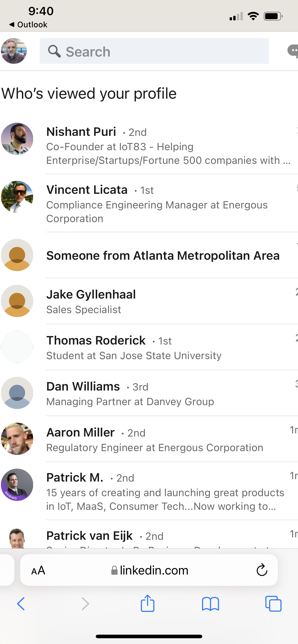The height and width of the screenshot is (644, 298).
Task: Go back with Safari back arrow
Action: 21,604
